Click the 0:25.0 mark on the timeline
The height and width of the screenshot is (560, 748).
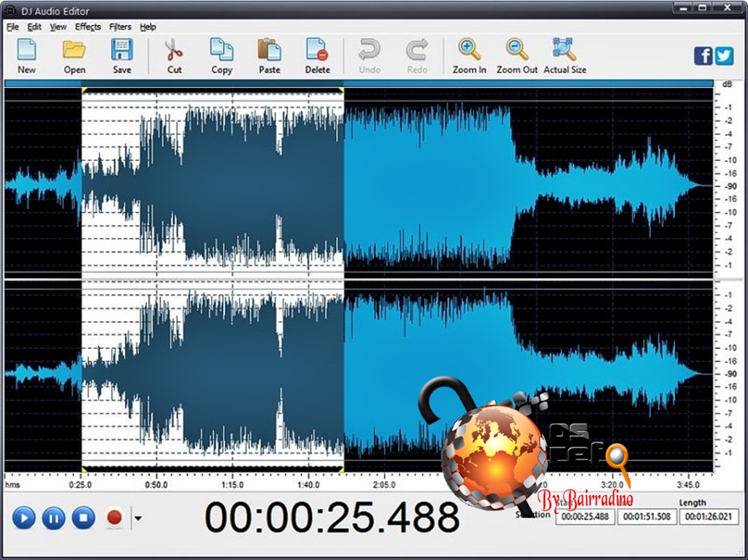coord(80,485)
